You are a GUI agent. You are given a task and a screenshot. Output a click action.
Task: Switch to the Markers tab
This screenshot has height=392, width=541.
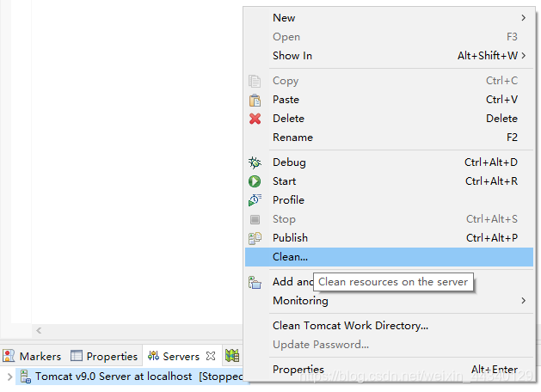coord(33,356)
